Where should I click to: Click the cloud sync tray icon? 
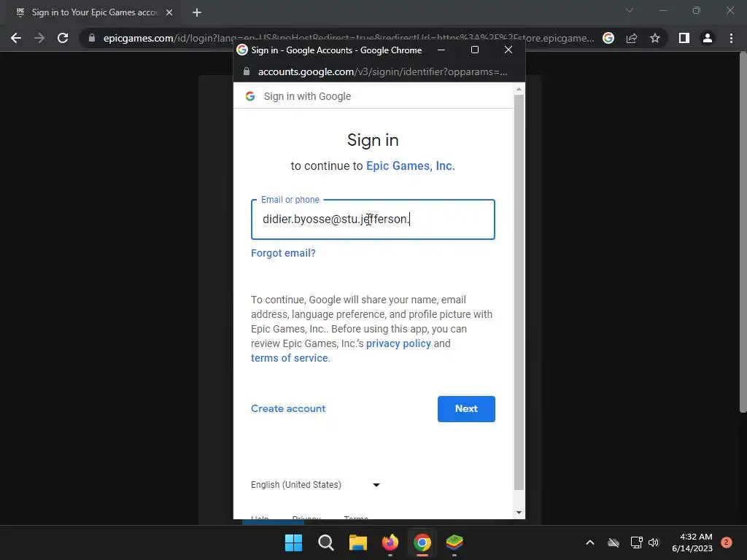[x=614, y=542]
